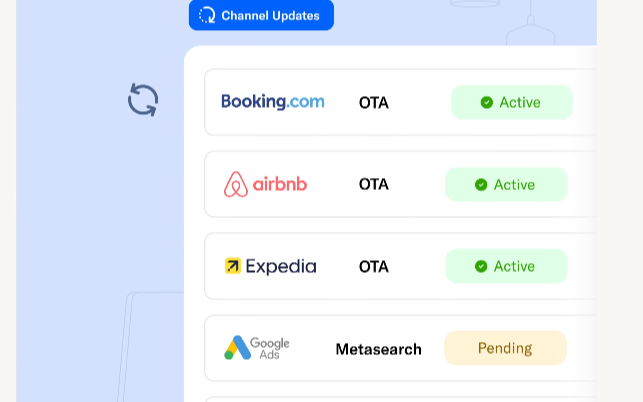Image resolution: width=643 pixels, height=402 pixels.
Task: Select the Expedia logo
Action: [271, 266]
